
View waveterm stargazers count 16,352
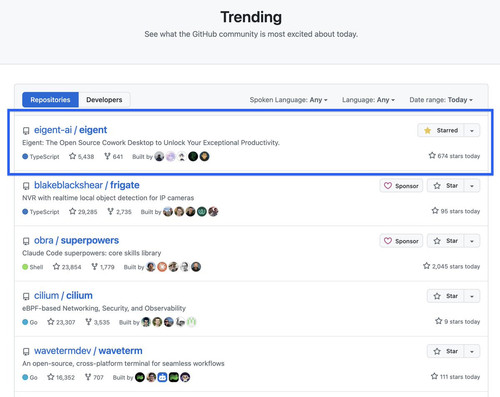(x=61, y=377)
